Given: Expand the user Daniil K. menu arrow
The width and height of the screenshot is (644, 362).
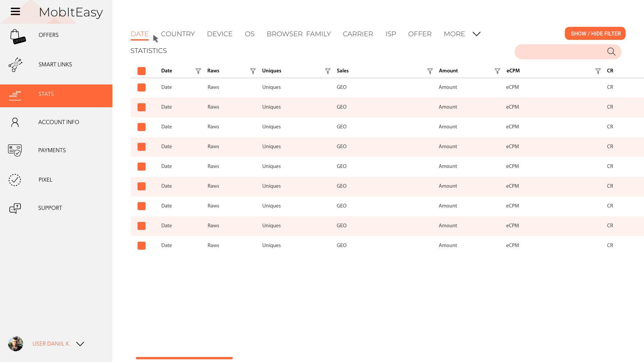Looking at the screenshot, I should click(80, 344).
